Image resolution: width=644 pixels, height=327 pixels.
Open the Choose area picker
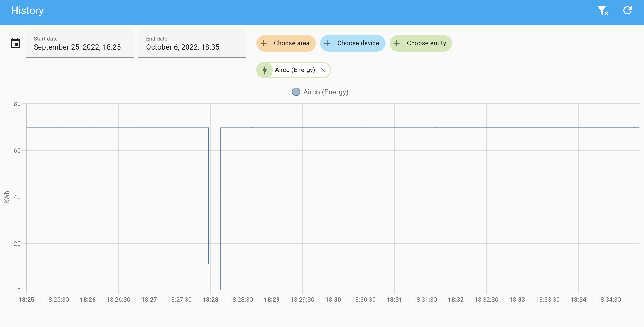pos(291,43)
